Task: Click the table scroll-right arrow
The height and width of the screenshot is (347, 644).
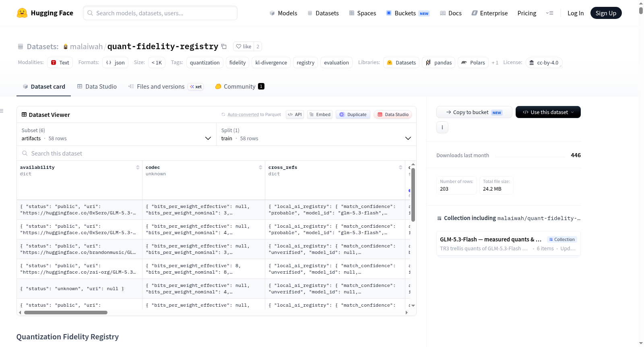Action: click(407, 312)
